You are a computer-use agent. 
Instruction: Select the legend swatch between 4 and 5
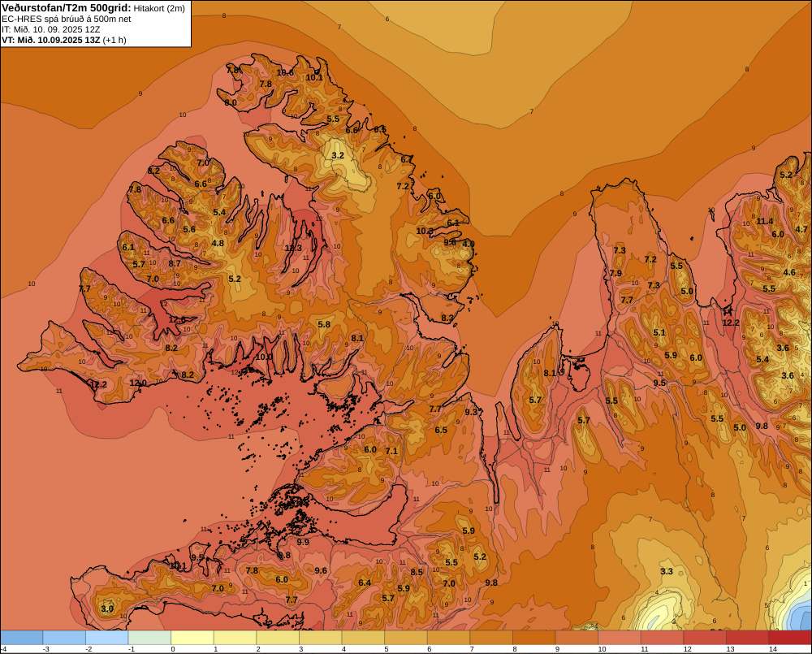tap(363, 638)
